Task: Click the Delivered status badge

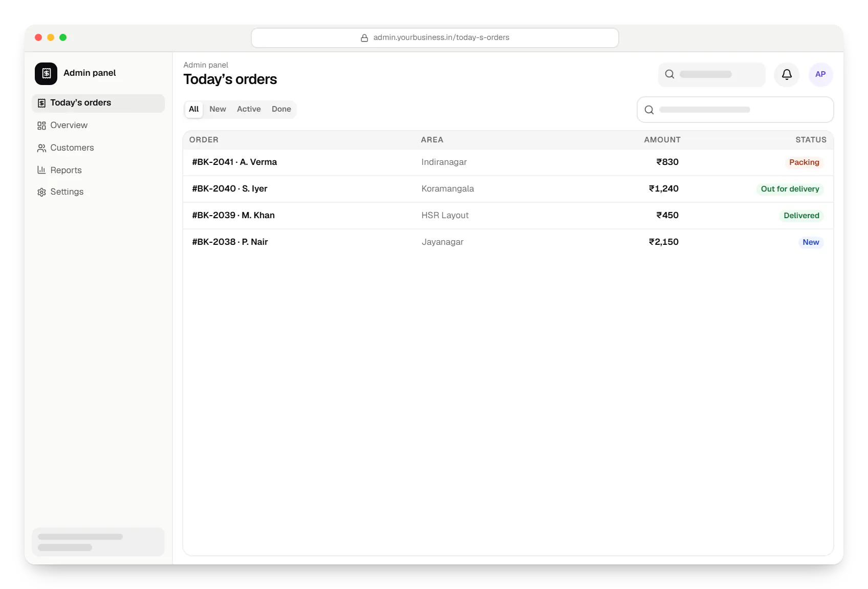Action: pyautogui.click(x=801, y=216)
